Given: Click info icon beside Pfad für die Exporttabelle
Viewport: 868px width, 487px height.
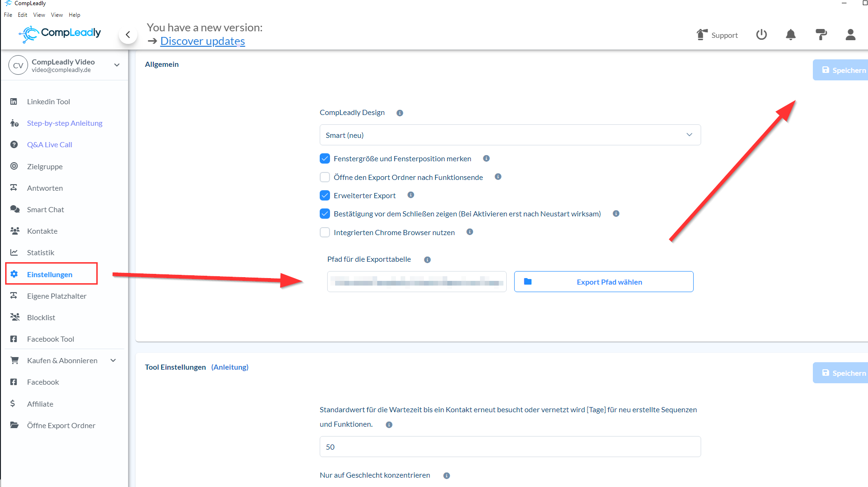Looking at the screenshot, I should click(427, 260).
